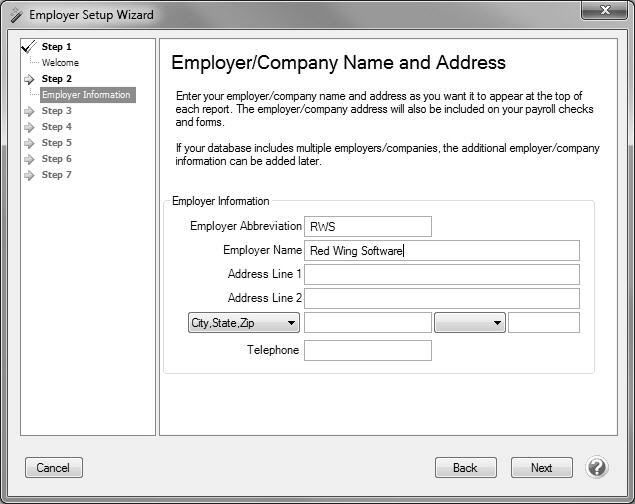Click the Step 5 arrow icon
This screenshot has height=504, width=635.
pos(30,143)
